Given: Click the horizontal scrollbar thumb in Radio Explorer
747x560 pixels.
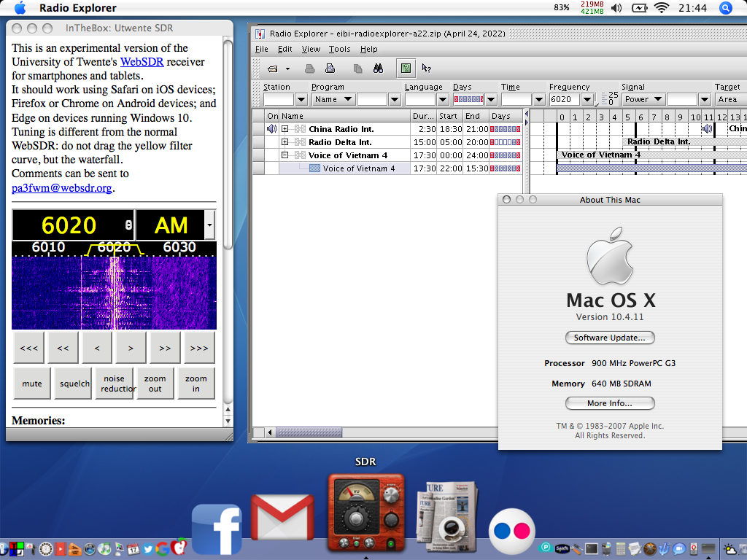Looking at the screenshot, I should pyautogui.click(x=309, y=432).
